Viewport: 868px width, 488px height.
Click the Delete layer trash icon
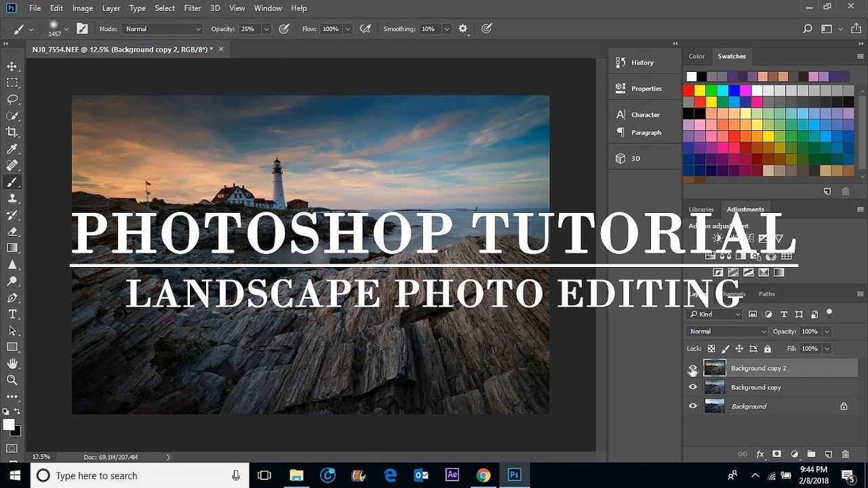(x=845, y=454)
